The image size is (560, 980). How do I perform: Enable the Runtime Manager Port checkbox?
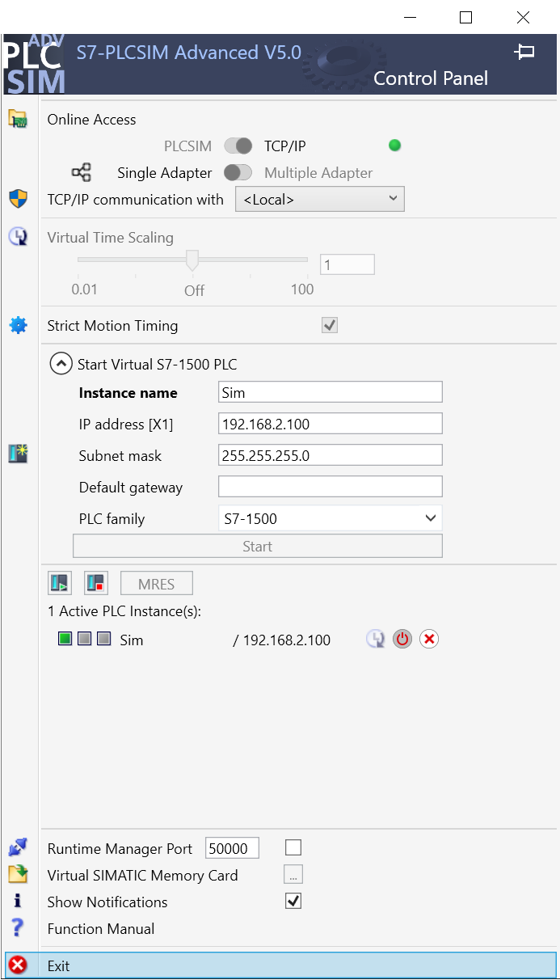tap(293, 847)
